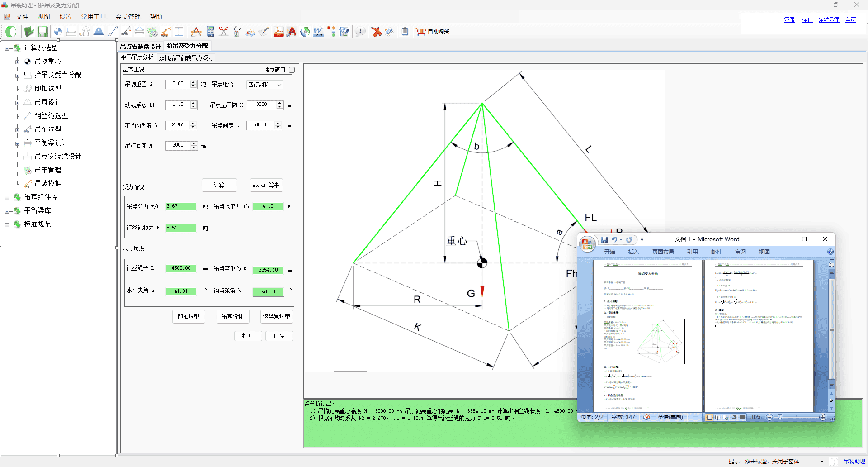The width and height of the screenshot is (868, 467).
Task: Click the Office button in Word window
Action: point(587,244)
